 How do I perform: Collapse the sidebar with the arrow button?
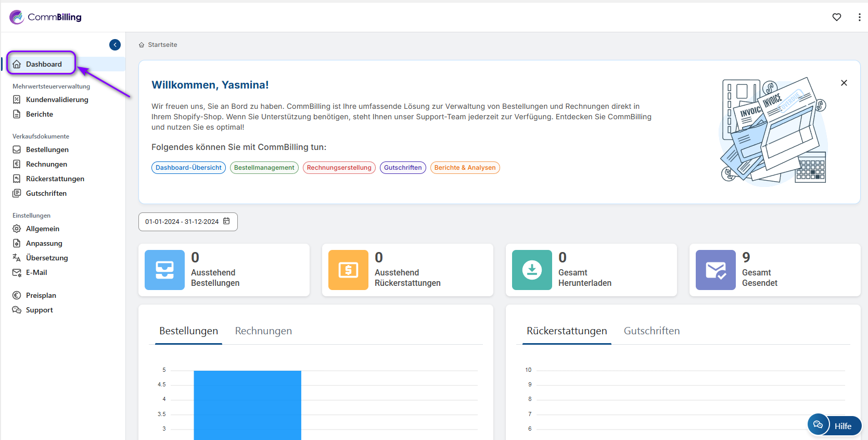[x=115, y=45]
